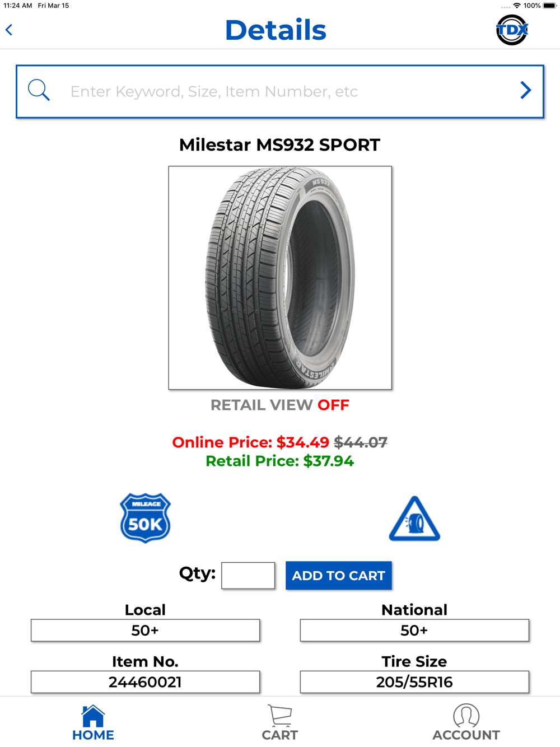Tap the 50K mileage badge icon

coord(146,518)
